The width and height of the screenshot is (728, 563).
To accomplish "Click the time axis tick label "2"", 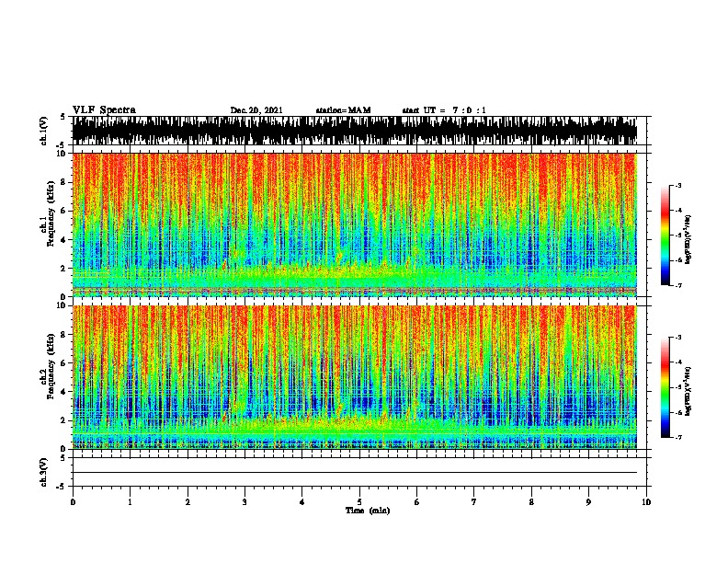I will pos(188,501).
